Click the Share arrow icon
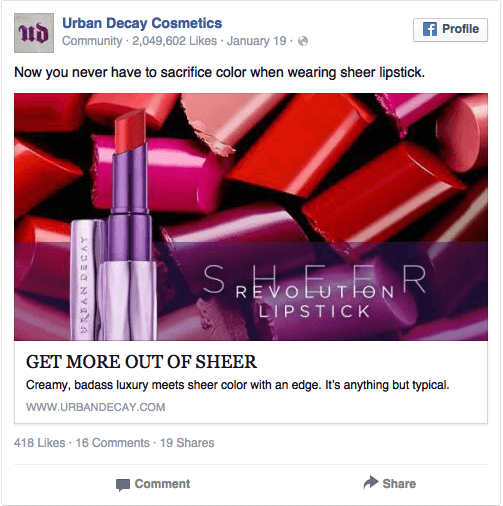Screen dimensions: 503x506 click(371, 482)
